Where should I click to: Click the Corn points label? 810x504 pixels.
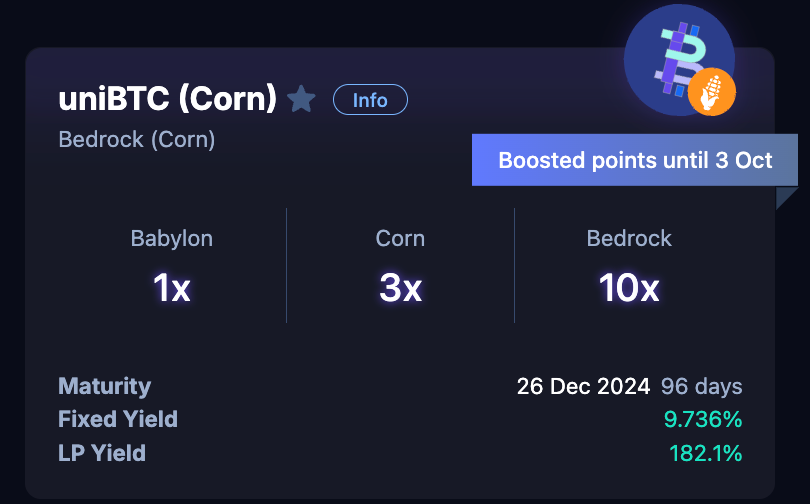(x=400, y=239)
